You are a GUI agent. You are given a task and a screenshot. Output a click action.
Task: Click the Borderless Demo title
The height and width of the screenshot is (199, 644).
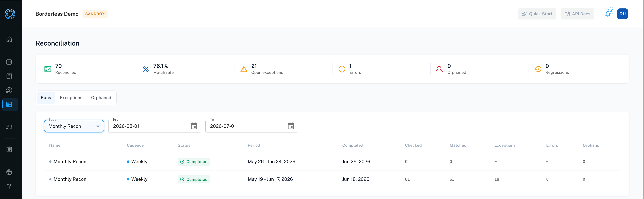tap(57, 14)
